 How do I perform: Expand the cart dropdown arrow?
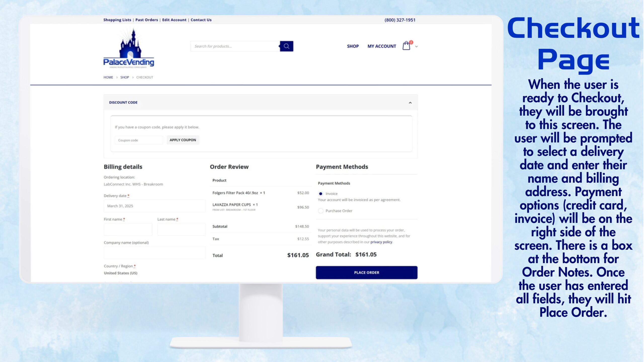(x=417, y=47)
